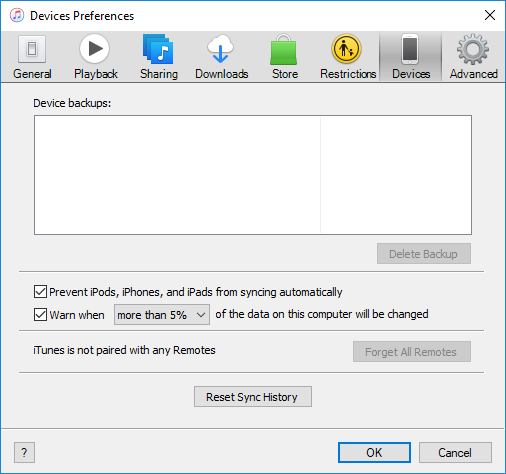The width and height of the screenshot is (506, 474).
Task: Dismiss dialog with the Cancel button
Action: point(455,453)
